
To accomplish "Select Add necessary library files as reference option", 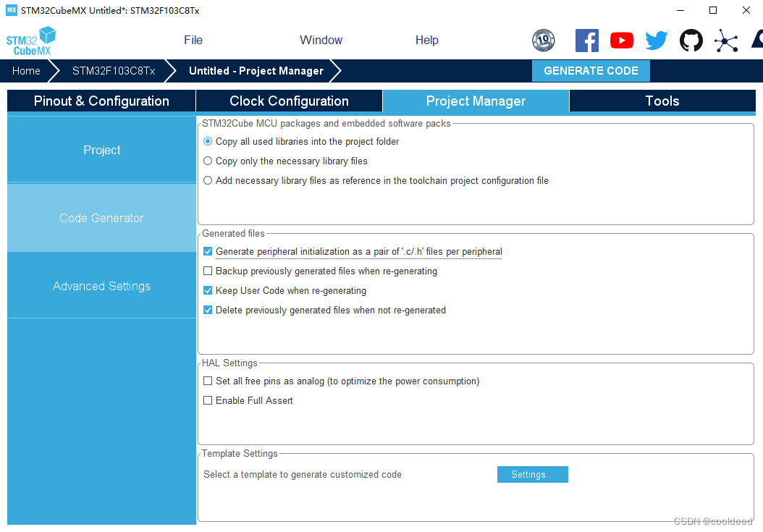I will click(x=208, y=180).
